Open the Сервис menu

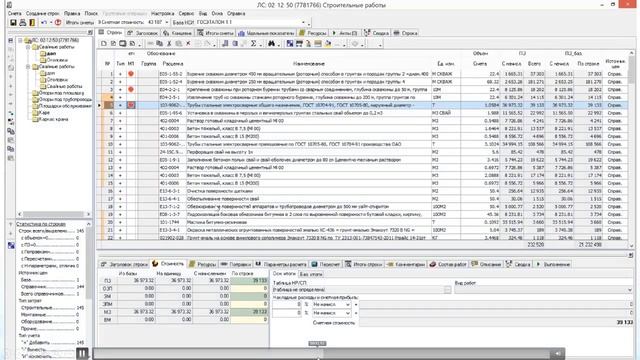pyautogui.click(x=186, y=13)
